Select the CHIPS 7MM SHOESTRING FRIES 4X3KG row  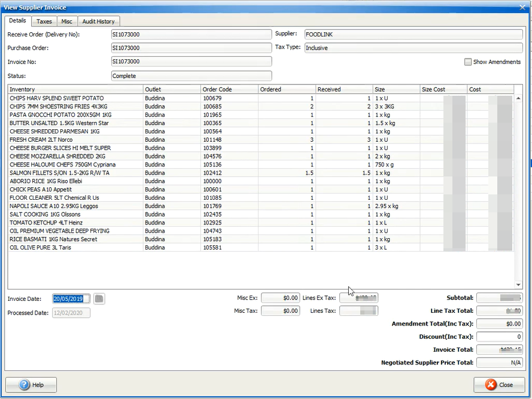coord(260,106)
